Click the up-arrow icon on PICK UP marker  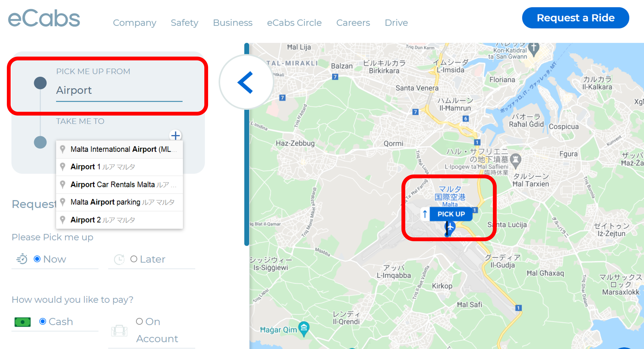tap(425, 214)
